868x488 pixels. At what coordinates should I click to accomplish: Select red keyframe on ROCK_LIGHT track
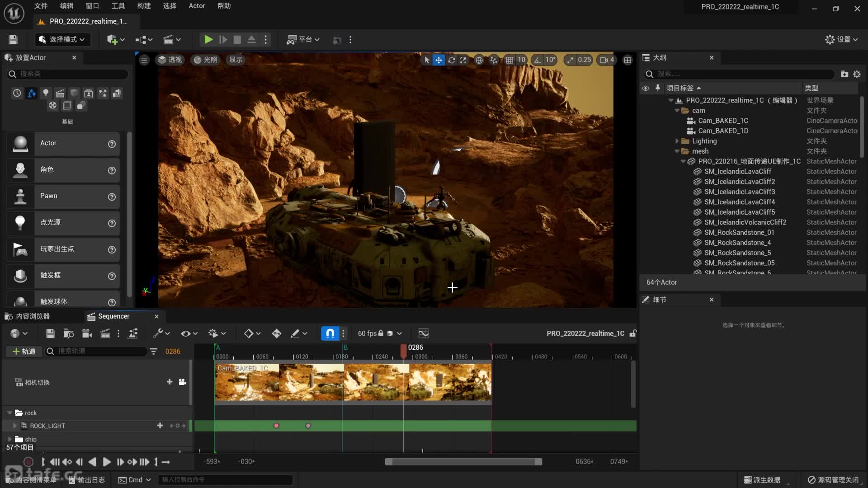276,426
